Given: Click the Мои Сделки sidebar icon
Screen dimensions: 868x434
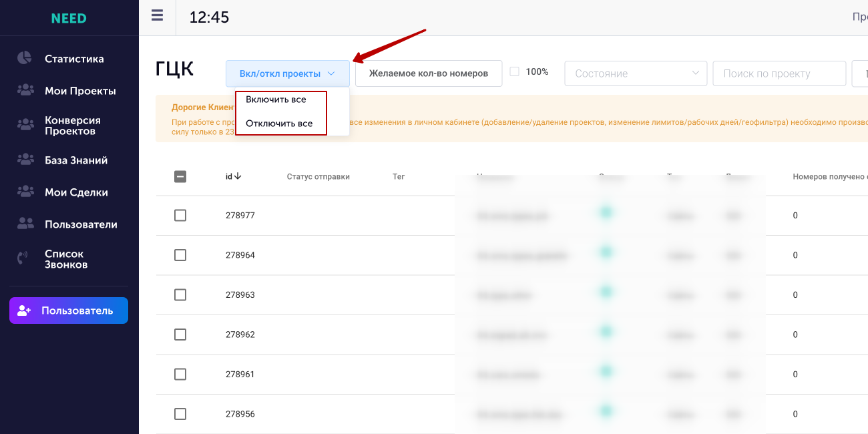Looking at the screenshot, I should coord(25,191).
